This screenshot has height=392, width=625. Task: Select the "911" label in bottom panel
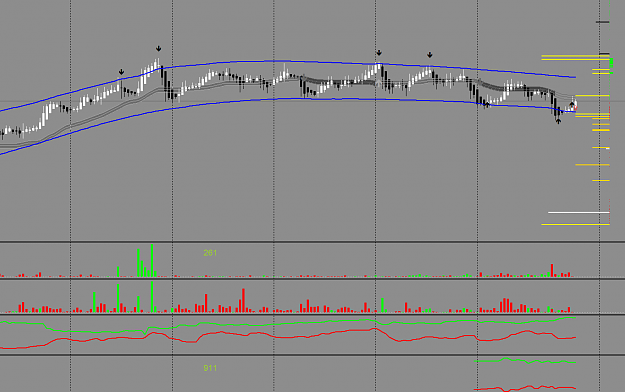pyautogui.click(x=210, y=368)
